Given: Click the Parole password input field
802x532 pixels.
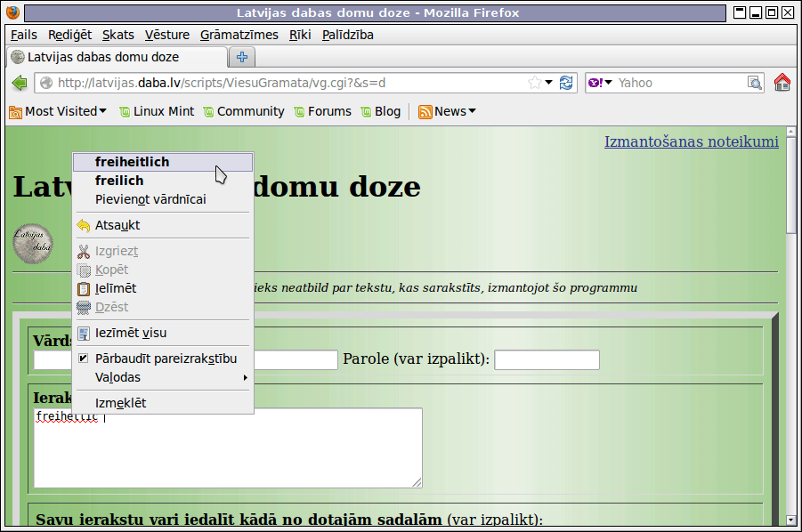Looking at the screenshot, I should coord(547,359).
